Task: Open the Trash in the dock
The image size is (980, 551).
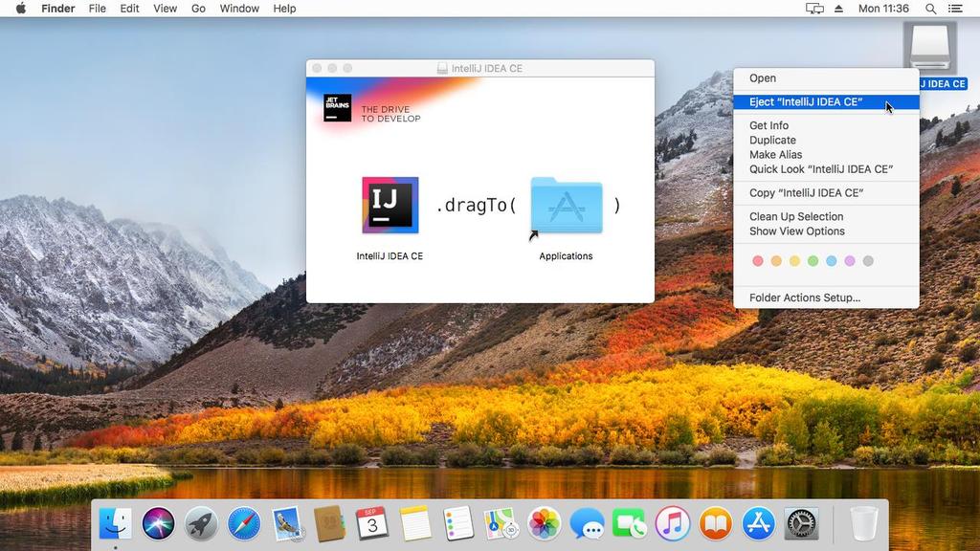Action: click(x=864, y=523)
